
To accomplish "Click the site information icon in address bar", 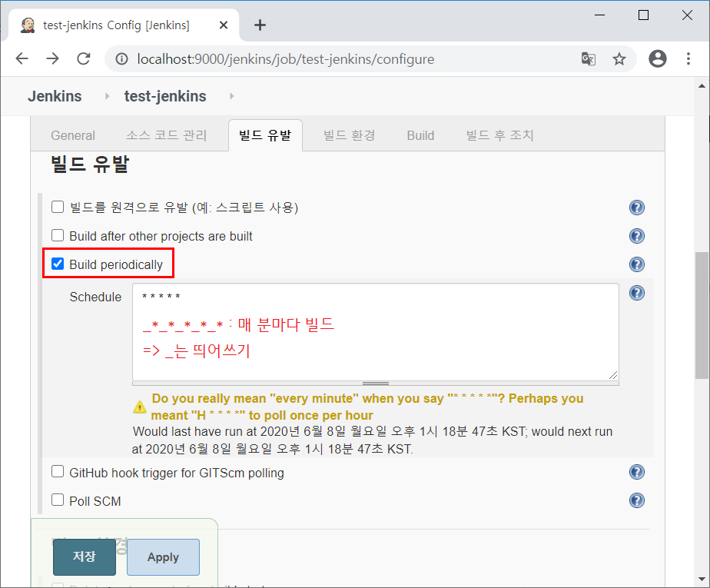I will [121, 59].
